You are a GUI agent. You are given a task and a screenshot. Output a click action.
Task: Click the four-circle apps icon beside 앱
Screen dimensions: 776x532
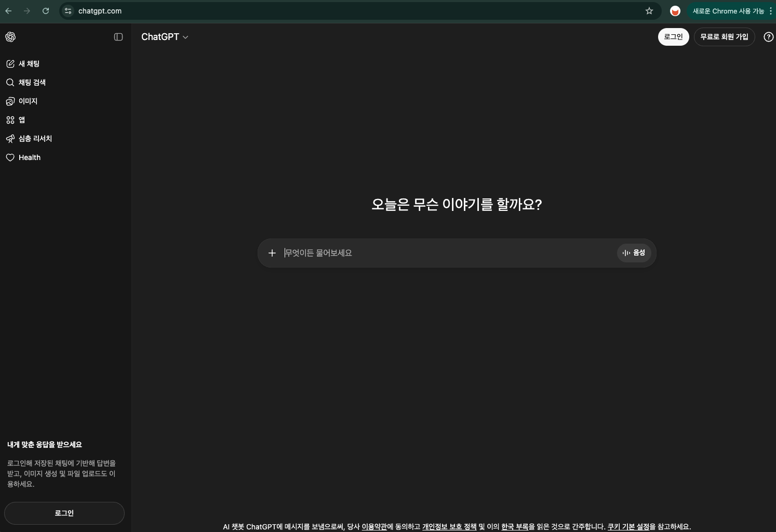click(10, 120)
